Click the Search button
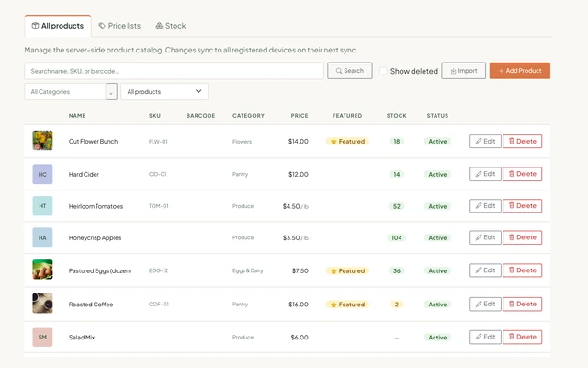Image resolution: width=588 pixels, height=368 pixels. 350,71
